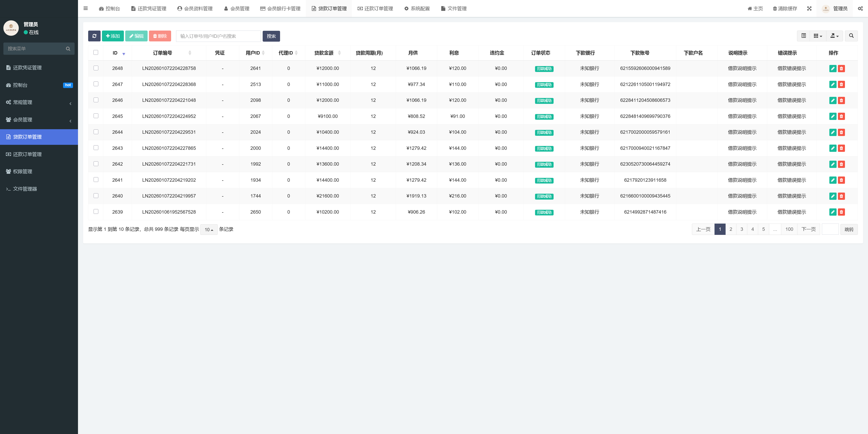
Task: Open the settings gears icon at top right
Action: (x=860, y=8)
